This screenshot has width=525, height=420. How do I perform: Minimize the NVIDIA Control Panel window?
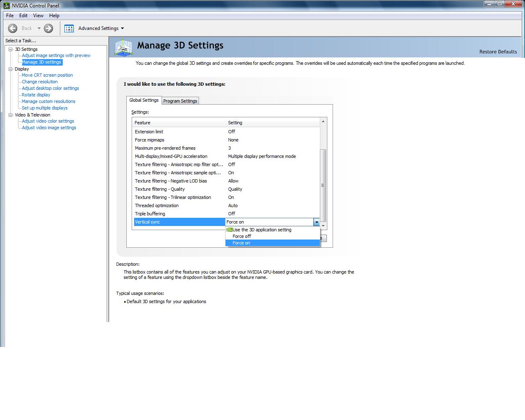click(x=489, y=4)
